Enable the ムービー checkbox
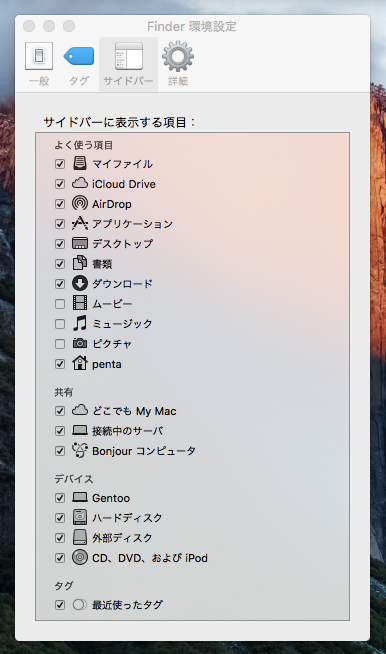Viewport: 386px width, 654px height. pyautogui.click(x=60, y=304)
